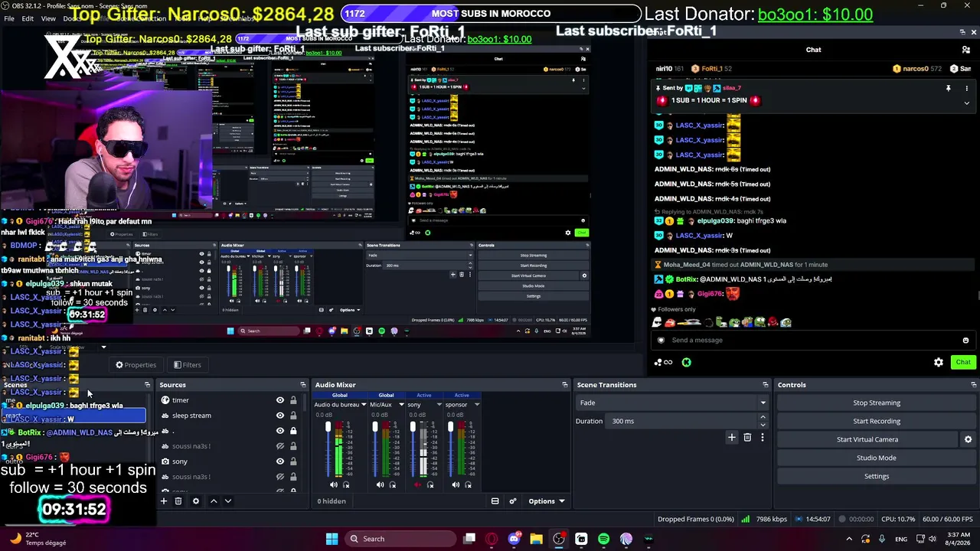Mute the Mic/Aux speaker icon
The image size is (980, 551).
click(381, 484)
